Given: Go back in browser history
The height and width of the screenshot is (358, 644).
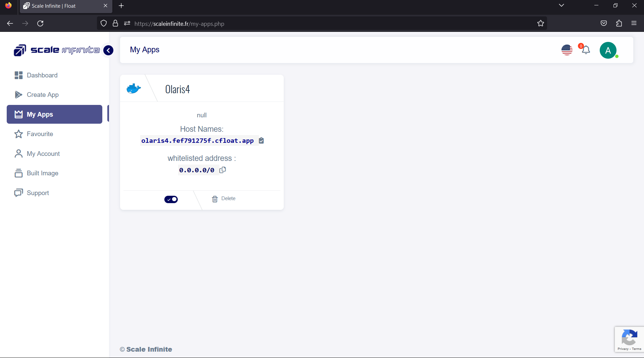Looking at the screenshot, I should coord(10,23).
